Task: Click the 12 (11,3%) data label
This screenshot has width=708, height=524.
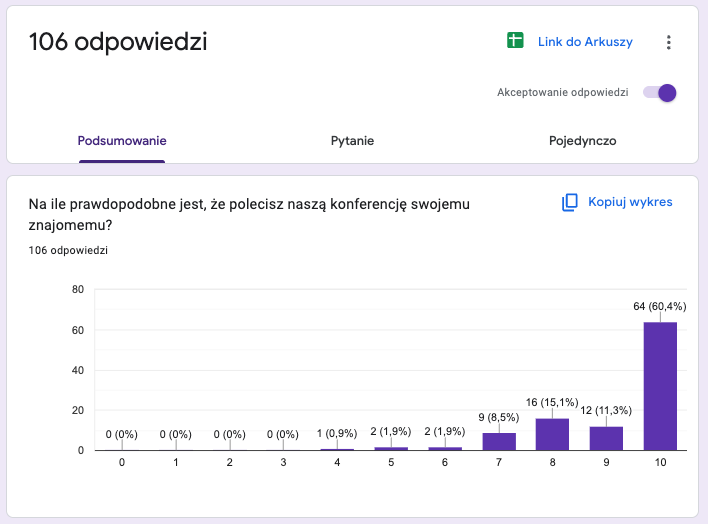Action: click(x=606, y=410)
